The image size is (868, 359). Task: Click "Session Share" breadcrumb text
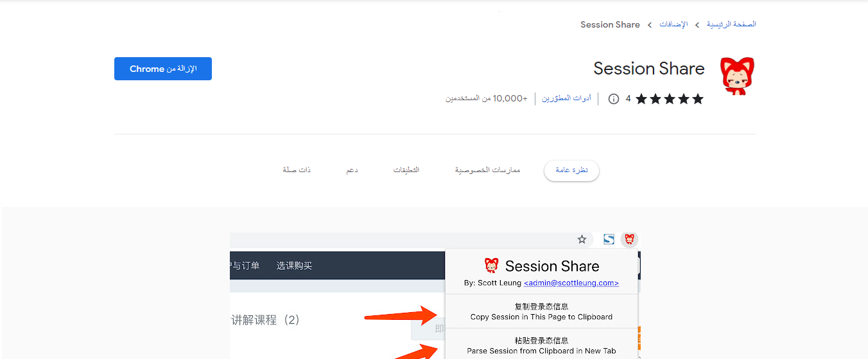pyautogui.click(x=610, y=24)
